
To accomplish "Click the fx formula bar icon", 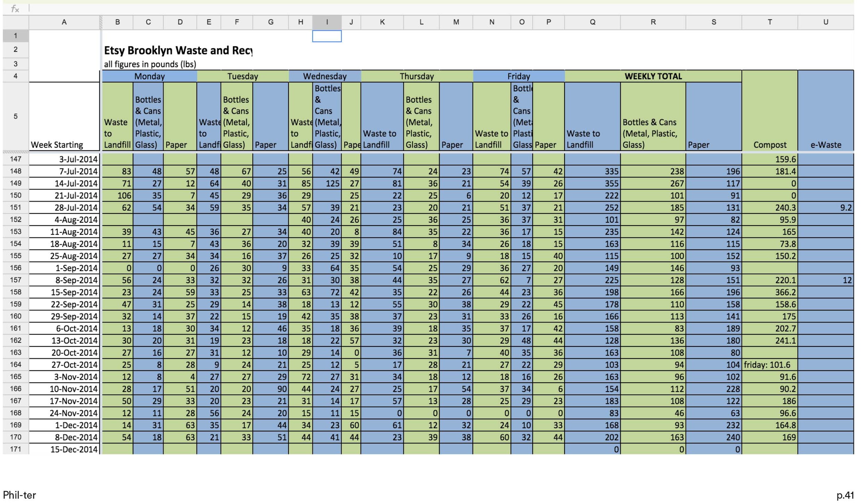I will tap(15, 9).
